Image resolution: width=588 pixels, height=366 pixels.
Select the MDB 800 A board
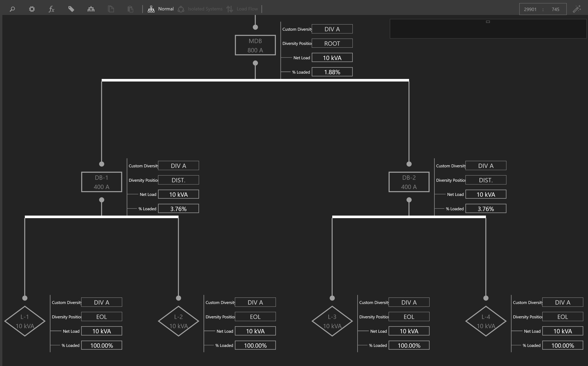(x=255, y=45)
